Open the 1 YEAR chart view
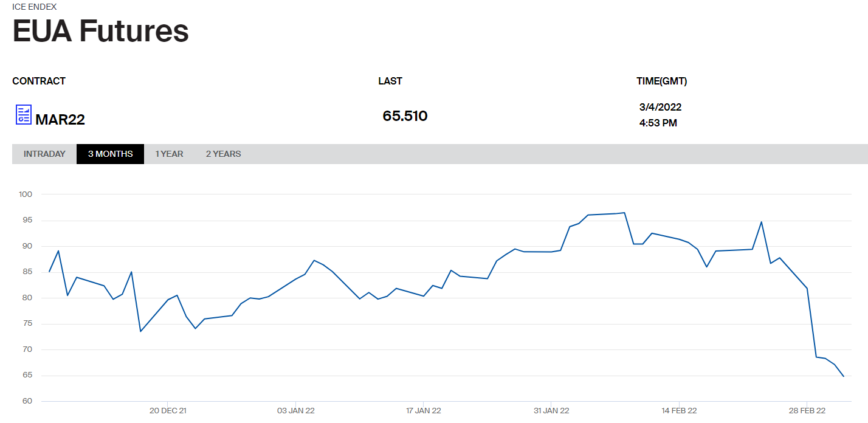This screenshot has width=868, height=423. (x=169, y=154)
